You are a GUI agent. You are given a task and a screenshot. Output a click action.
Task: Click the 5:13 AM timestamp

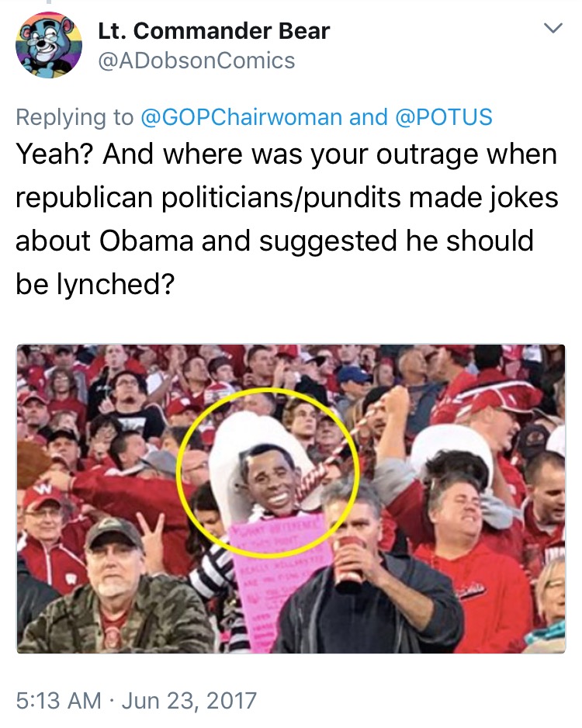(58, 700)
